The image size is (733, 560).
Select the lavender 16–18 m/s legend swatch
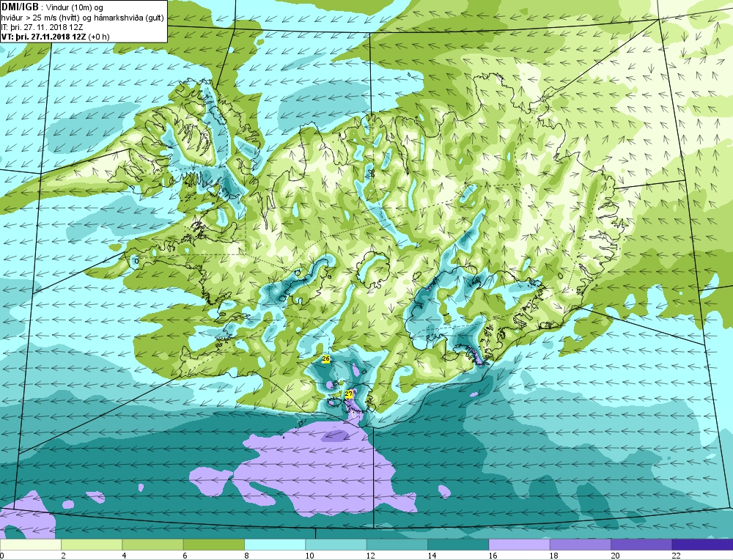tap(520, 545)
